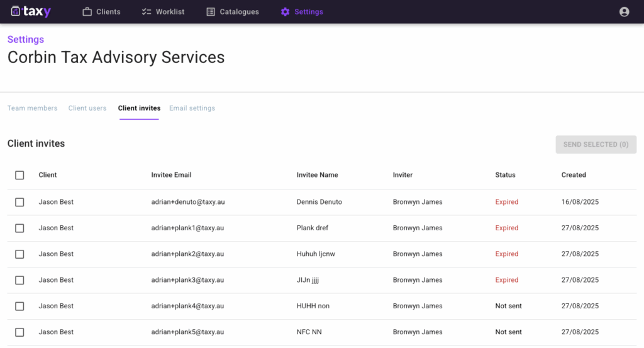This screenshot has width=644, height=348.
Task: Sort by the Created column header
Action: [574, 175]
